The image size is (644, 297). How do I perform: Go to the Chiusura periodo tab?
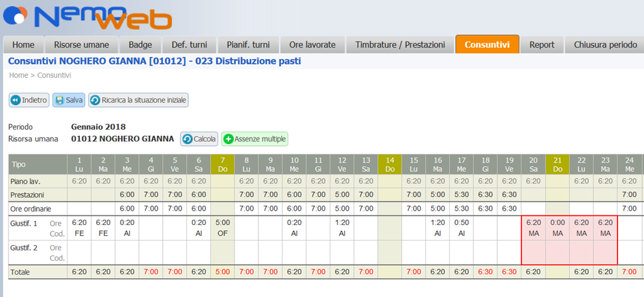tap(604, 45)
